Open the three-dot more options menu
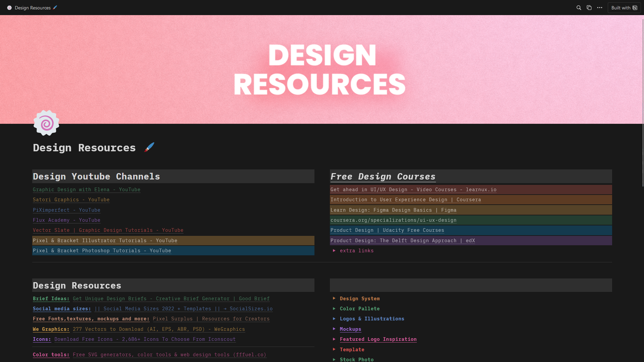 [600, 8]
